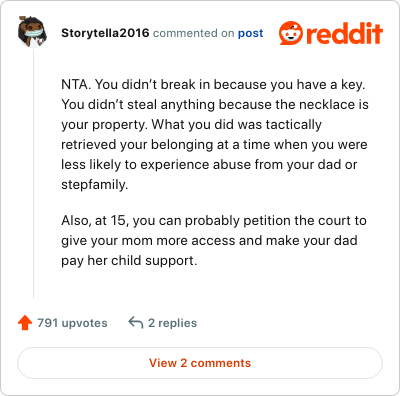Follow the blue "post" link
Viewport: 400px width, 396px height.
250,33
